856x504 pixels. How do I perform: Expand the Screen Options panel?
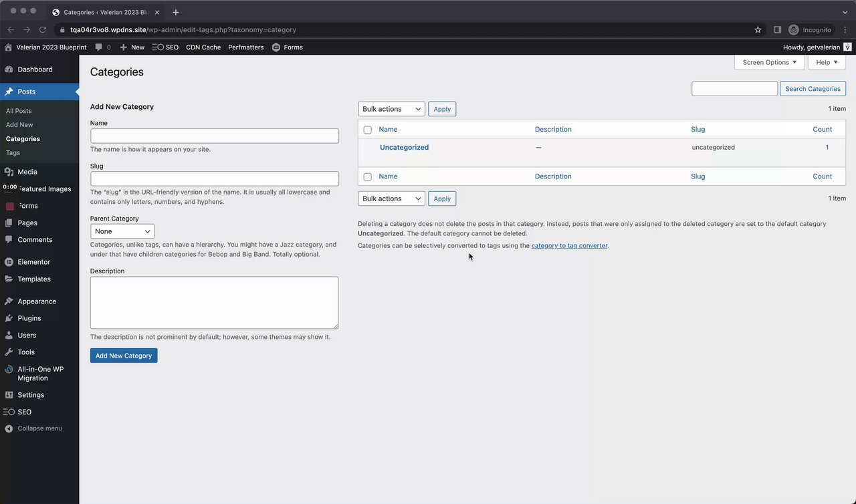click(x=769, y=62)
